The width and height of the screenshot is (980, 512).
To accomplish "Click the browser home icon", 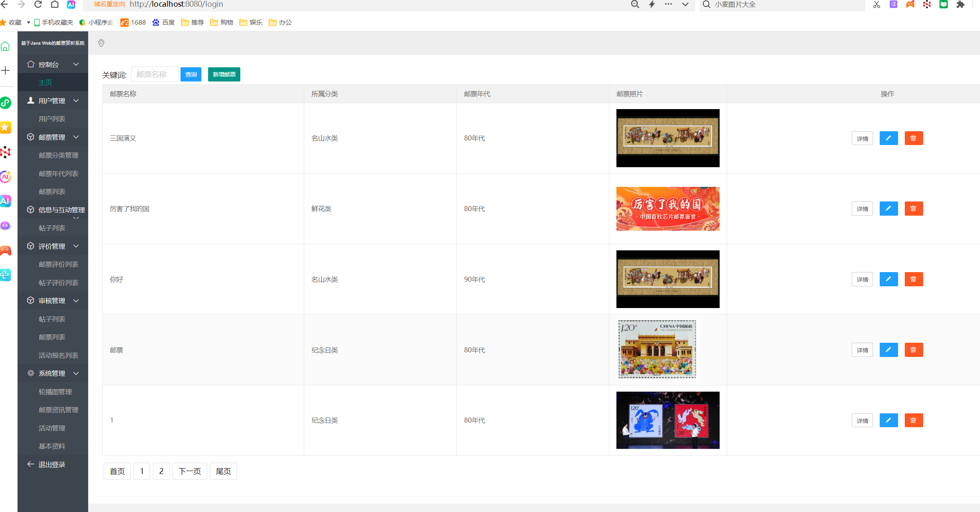I will point(55,4).
